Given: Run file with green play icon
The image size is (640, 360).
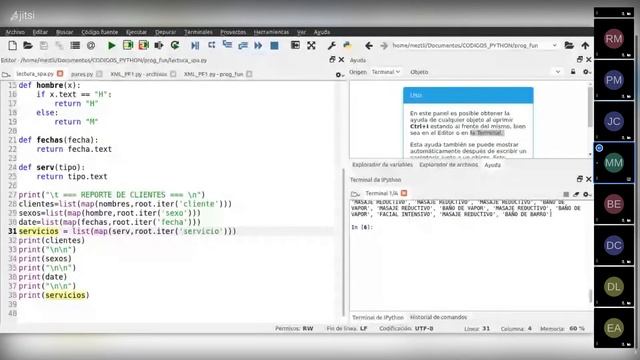Looking at the screenshot, I should coord(111,45).
